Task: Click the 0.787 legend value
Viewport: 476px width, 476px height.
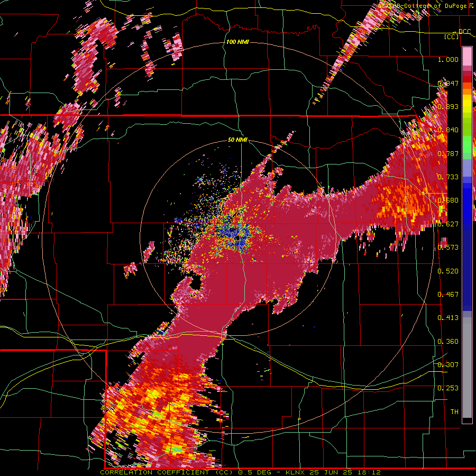Action: [x=448, y=153]
